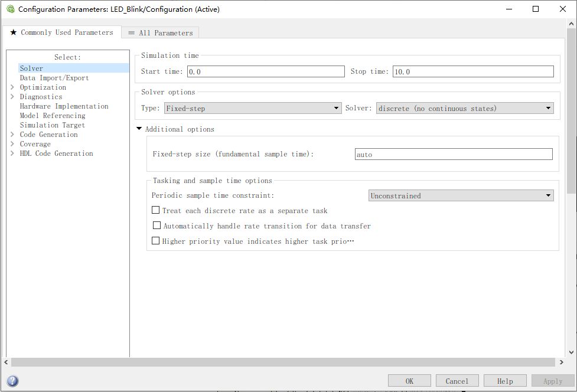Open Hardware Implementation settings
This screenshot has width=577, height=392.
64,106
